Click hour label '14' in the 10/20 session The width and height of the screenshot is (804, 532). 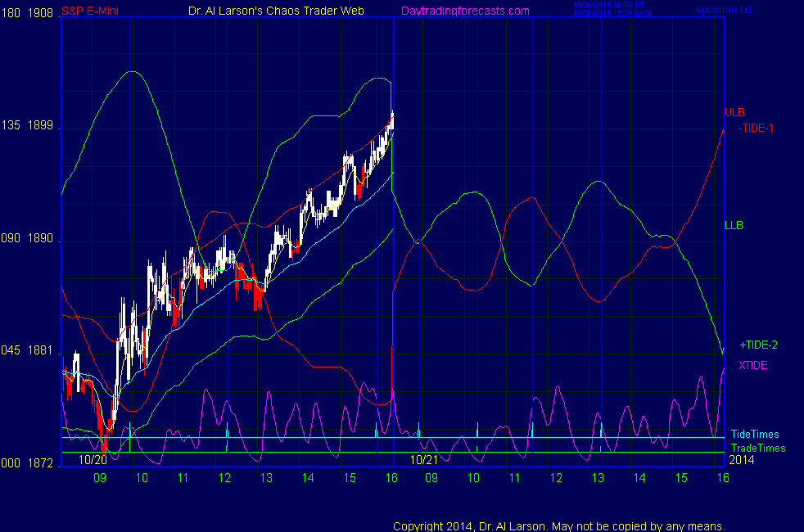[308, 478]
